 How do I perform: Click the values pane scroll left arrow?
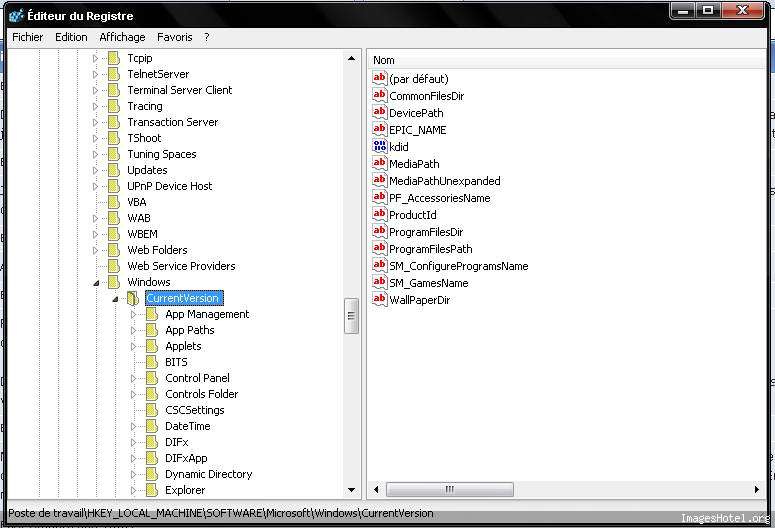tap(376, 489)
